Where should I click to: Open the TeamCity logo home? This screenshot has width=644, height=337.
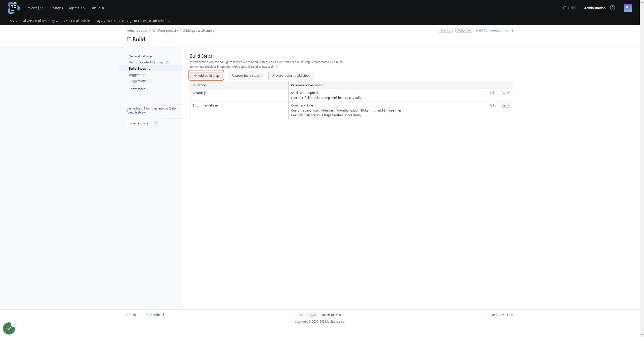click(x=14, y=8)
